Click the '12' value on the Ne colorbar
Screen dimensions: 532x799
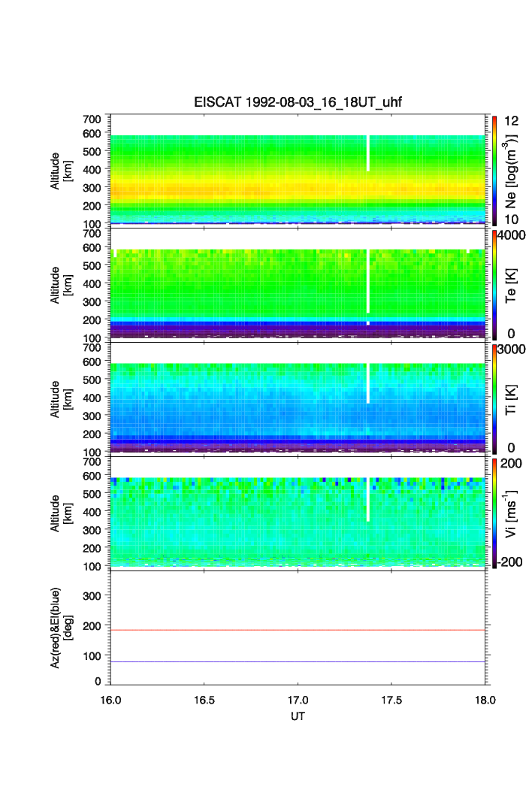[511, 121]
